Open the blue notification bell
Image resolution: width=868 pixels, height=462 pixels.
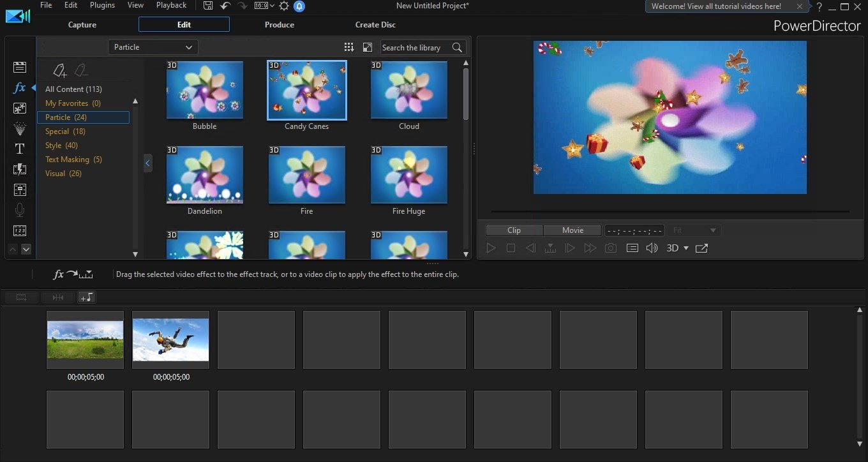pos(299,6)
